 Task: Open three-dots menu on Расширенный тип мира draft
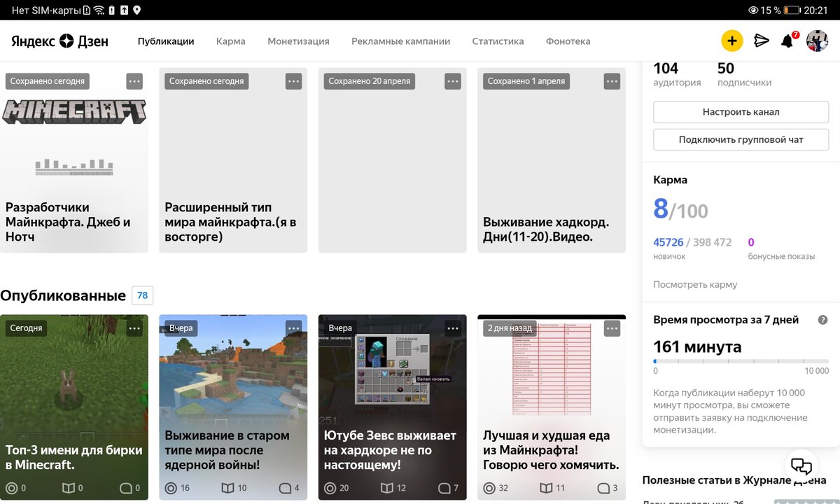(x=293, y=81)
